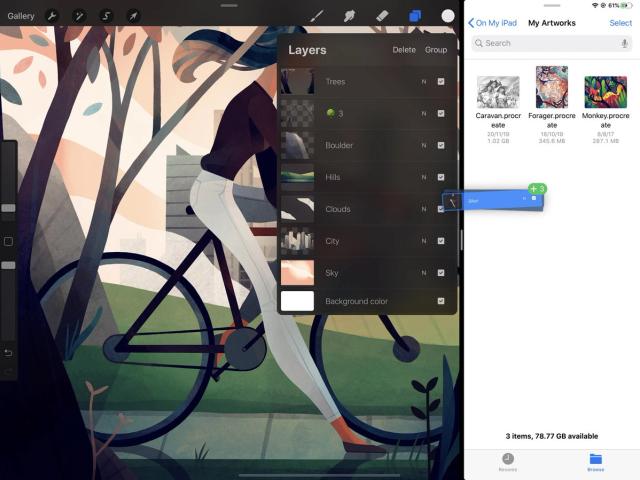This screenshot has width=640, height=480.
Task: Activate the Selection S-shaped tool
Action: click(x=106, y=16)
